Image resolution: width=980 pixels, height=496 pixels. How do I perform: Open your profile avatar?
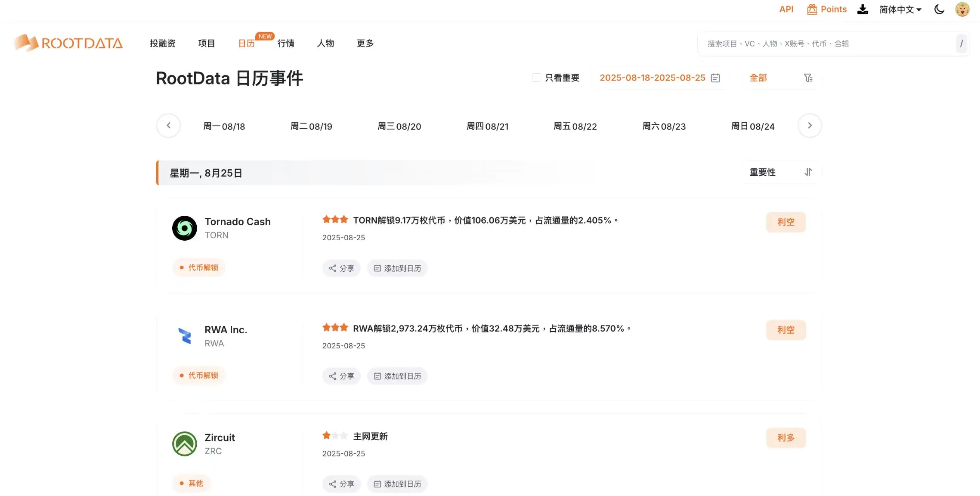coord(963,9)
